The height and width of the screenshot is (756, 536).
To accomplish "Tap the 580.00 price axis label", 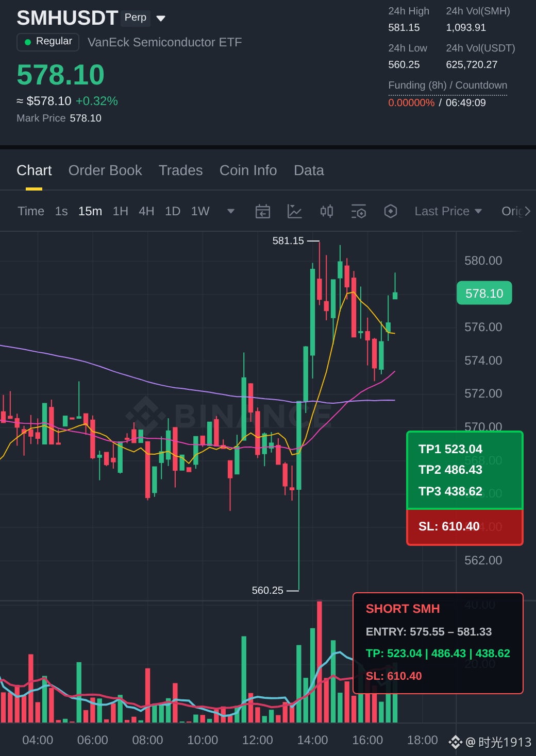I will 483,261.
